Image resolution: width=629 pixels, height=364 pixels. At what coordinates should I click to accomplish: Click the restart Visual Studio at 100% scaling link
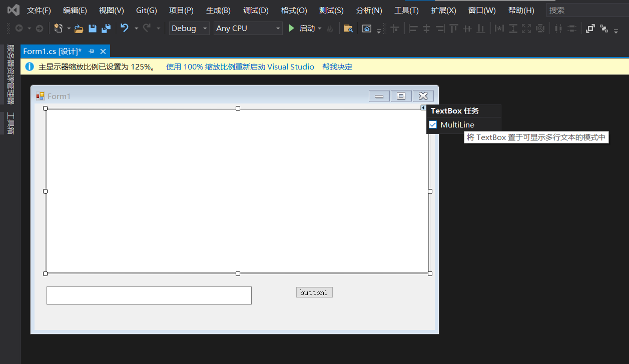pyautogui.click(x=240, y=66)
